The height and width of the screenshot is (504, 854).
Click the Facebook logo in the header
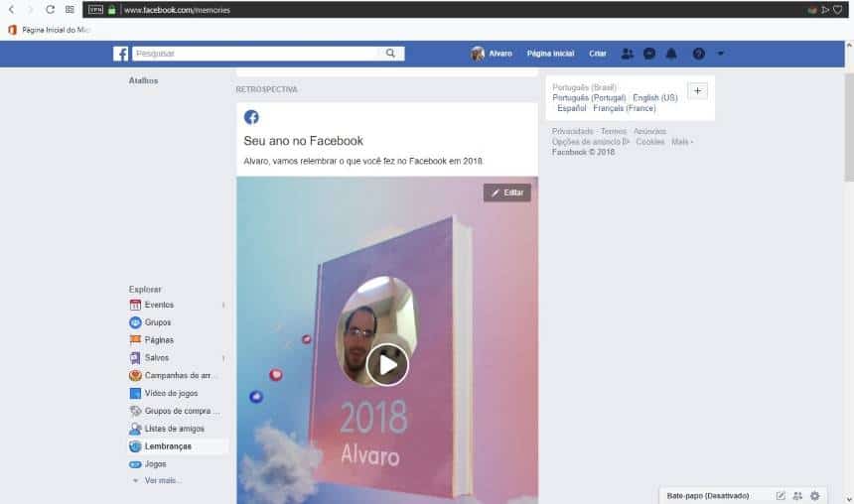(120, 54)
